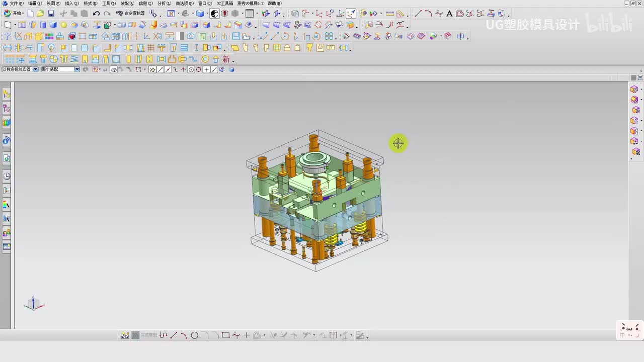The width and height of the screenshot is (644, 362).
Task: Click the gear icon in mold toolbar
Action: (205, 59)
